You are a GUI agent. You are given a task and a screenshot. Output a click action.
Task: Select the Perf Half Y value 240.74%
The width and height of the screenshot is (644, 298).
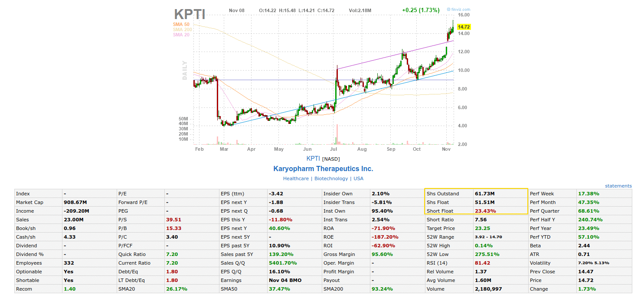pyautogui.click(x=590, y=220)
